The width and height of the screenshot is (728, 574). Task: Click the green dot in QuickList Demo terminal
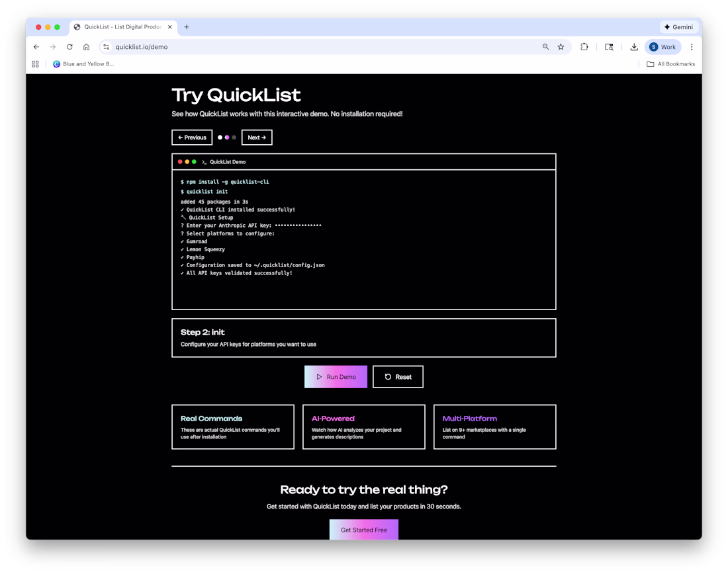click(x=194, y=162)
